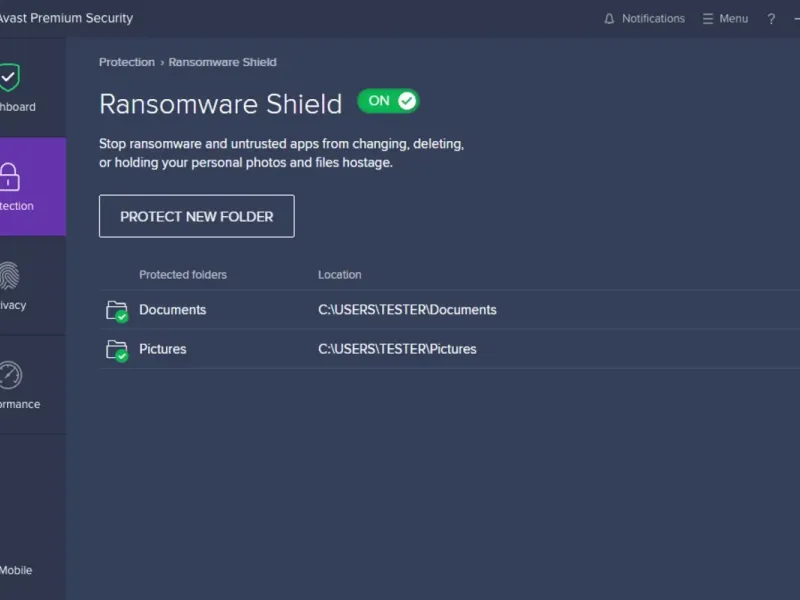The height and width of the screenshot is (600, 800).
Task: Click the PROTECT NEW FOLDER button
Action: click(196, 216)
